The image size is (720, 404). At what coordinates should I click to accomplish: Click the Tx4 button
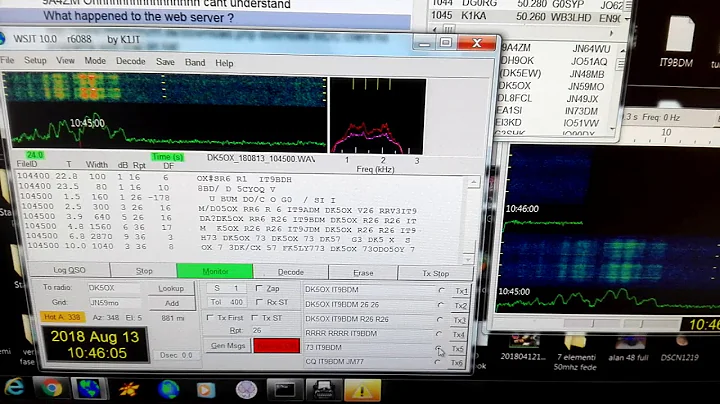(x=458, y=335)
